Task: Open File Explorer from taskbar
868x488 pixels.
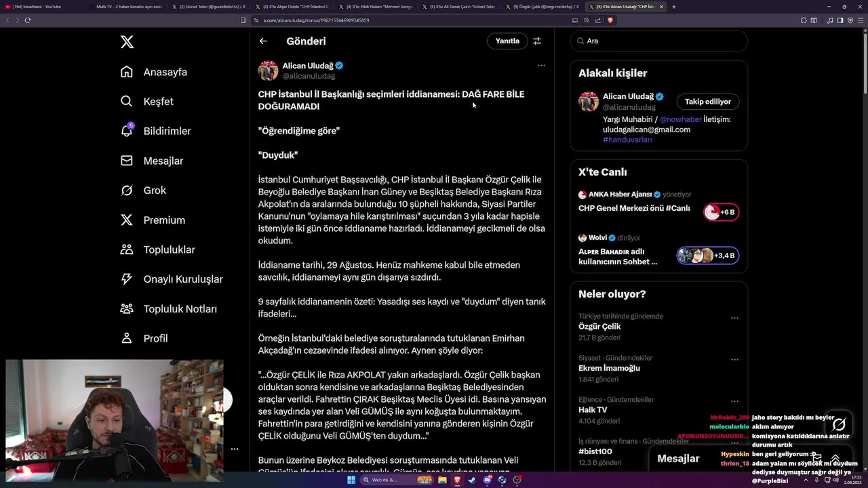Action: (x=442, y=480)
